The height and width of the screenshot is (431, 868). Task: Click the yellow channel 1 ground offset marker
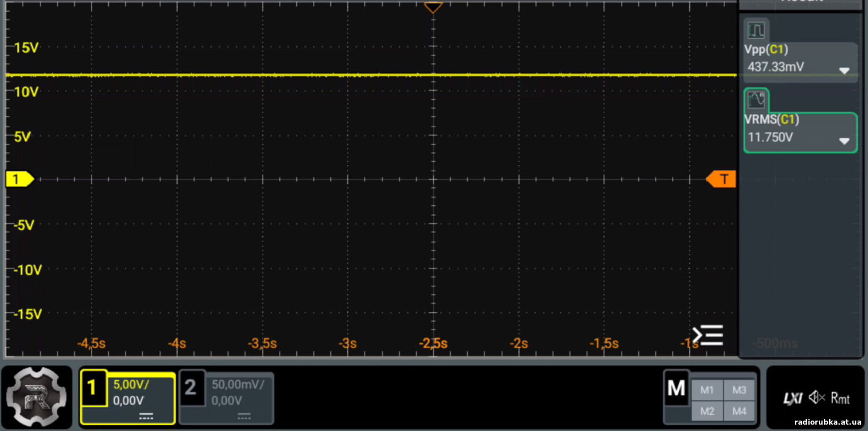(19, 179)
